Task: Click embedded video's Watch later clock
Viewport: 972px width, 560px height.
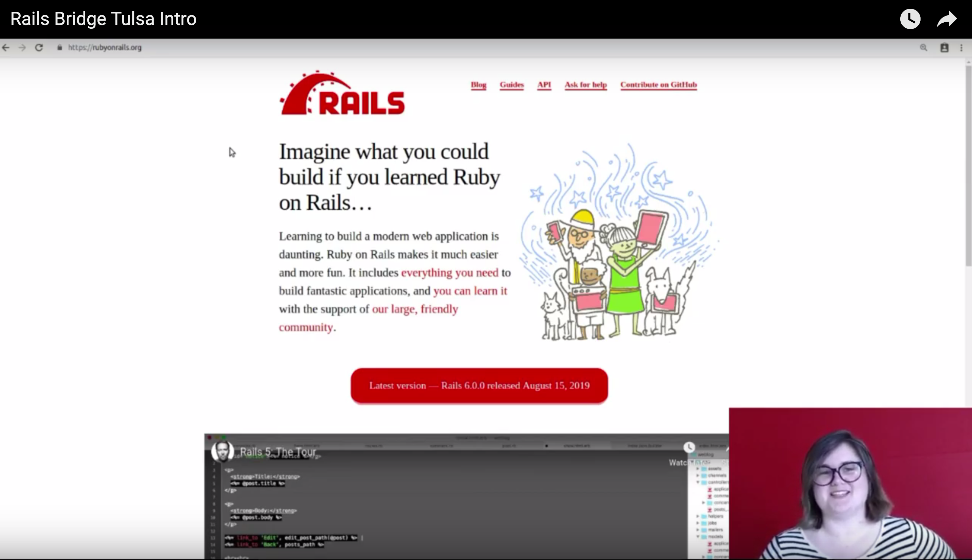Action: tap(689, 447)
